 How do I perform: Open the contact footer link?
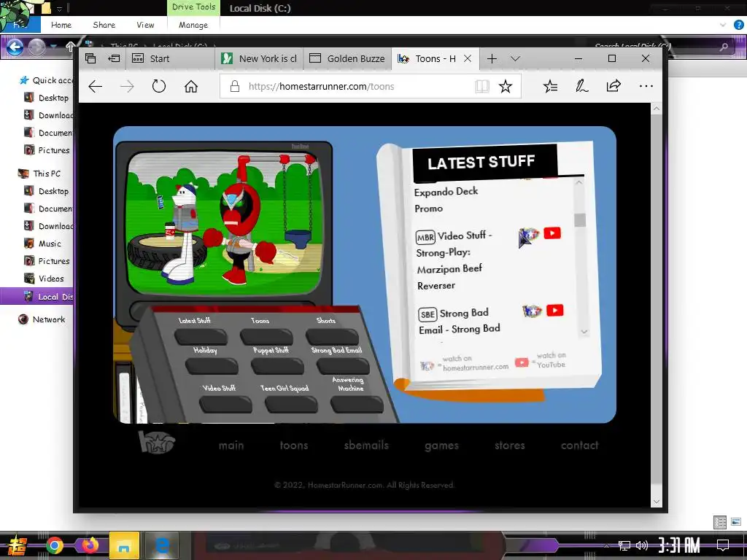(x=579, y=446)
